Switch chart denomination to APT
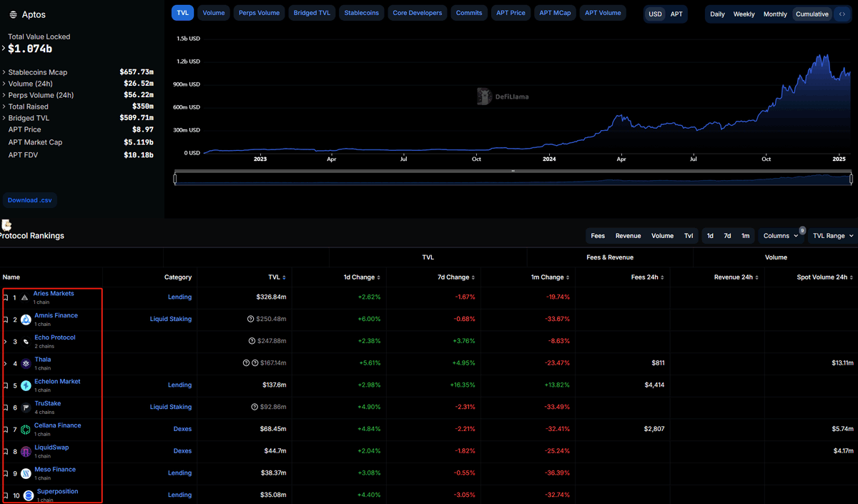 click(676, 14)
